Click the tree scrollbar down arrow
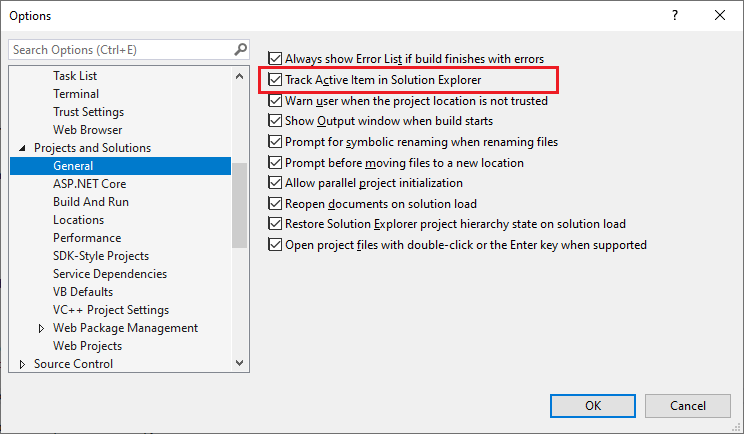This screenshot has height=434, width=744. (x=240, y=363)
